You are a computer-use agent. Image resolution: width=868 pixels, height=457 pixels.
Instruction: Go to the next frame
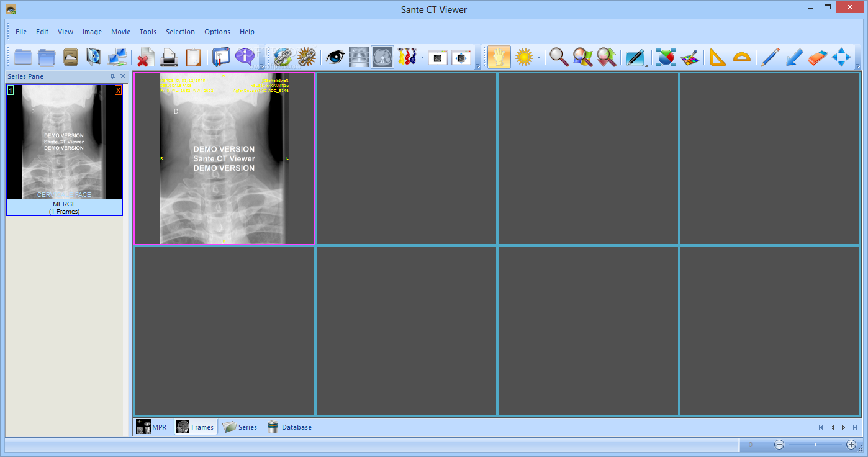click(x=843, y=427)
